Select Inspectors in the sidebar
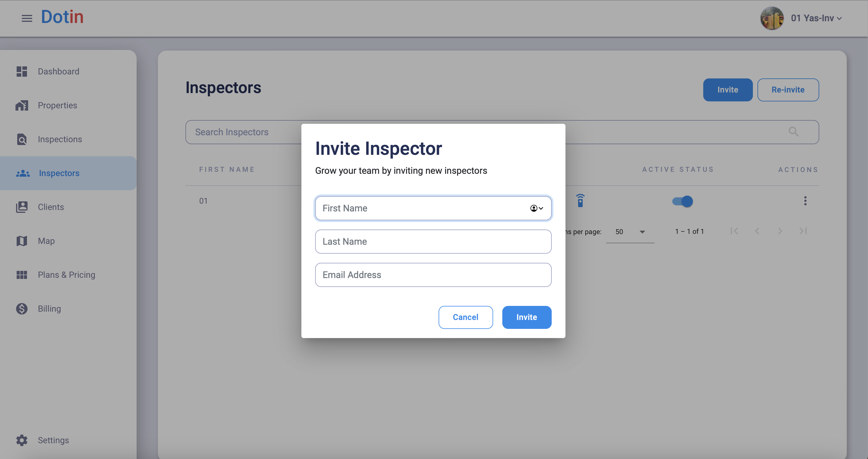Image resolution: width=868 pixels, height=459 pixels. coord(68,173)
